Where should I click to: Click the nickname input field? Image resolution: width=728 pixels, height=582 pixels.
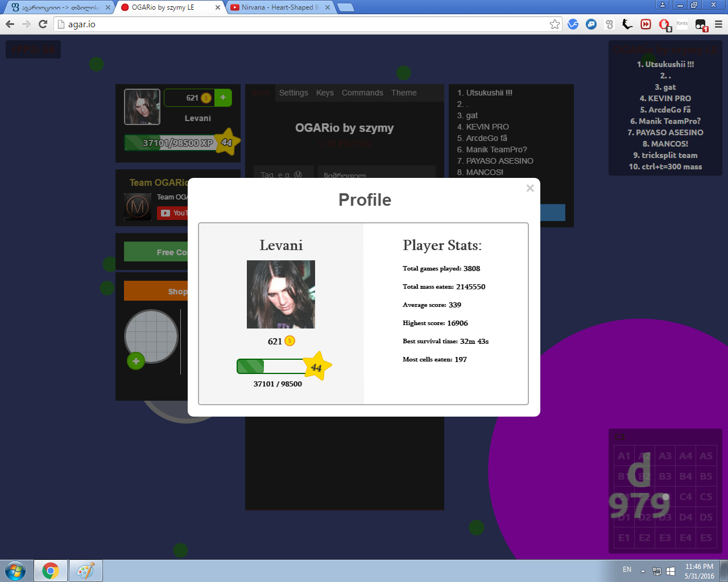377,172
